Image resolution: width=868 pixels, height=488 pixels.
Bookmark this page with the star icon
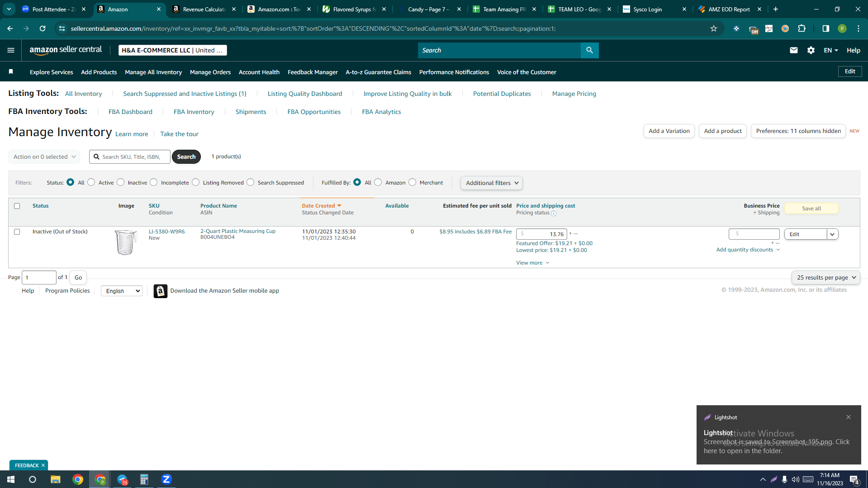(x=714, y=28)
